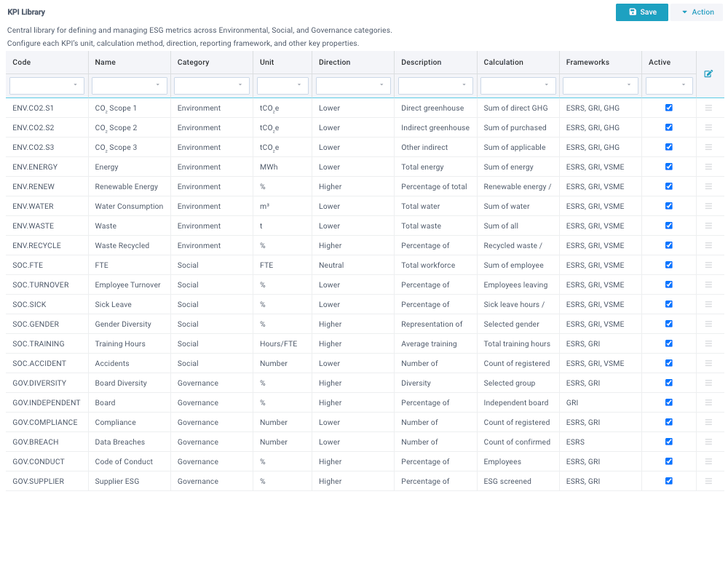This screenshot has height=577, width=728.
Task: Uncheck Active for SOC.TRAINING
Action: (668, 343)
